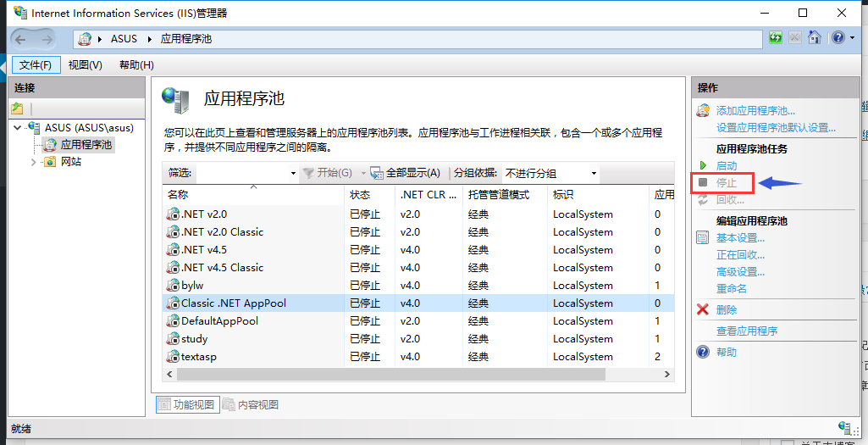
Task: Click 全部显示(A) button
Action: point(406,173)
